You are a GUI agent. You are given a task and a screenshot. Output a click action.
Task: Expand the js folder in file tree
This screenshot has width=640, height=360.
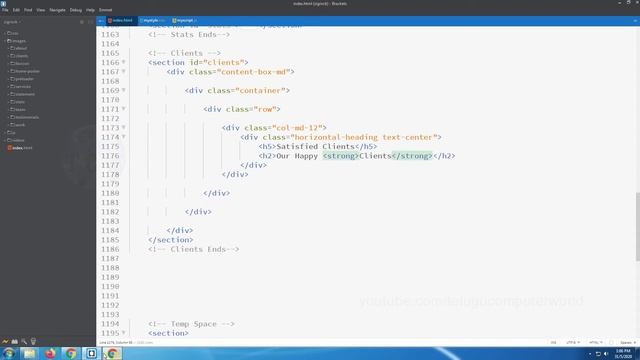(x=11, y=132)
